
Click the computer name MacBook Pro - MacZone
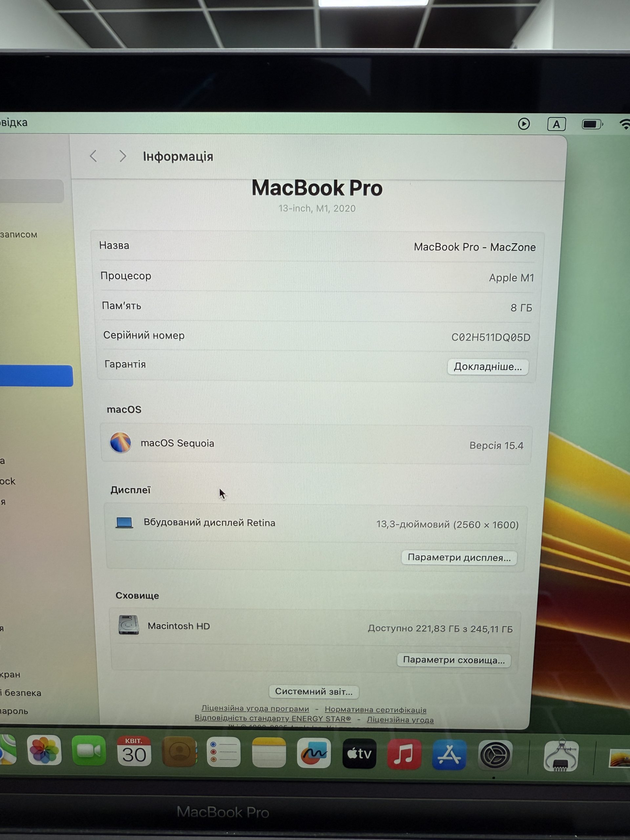[x=475, y=247]
